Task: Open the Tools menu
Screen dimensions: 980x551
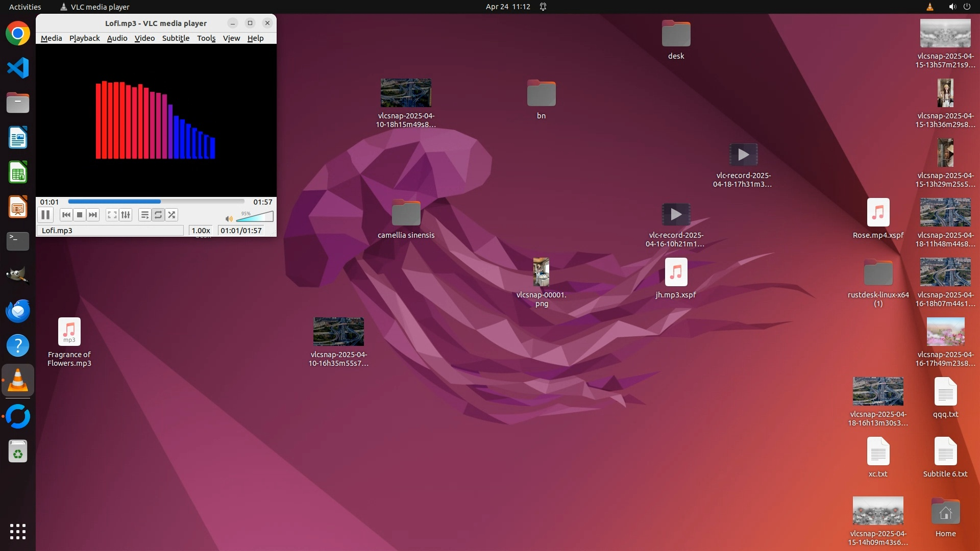Action: [x=206, y=38]
